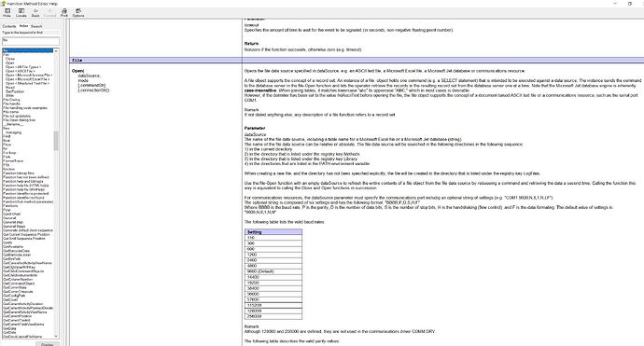Viewport: 644px width, 346px height.
Task: Select 'GetCurrentActivityDuration' index entry
Action: pos(23,304)
